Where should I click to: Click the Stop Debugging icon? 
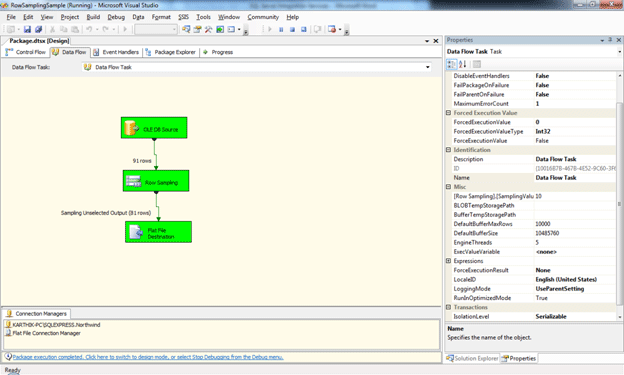point(292,29)
